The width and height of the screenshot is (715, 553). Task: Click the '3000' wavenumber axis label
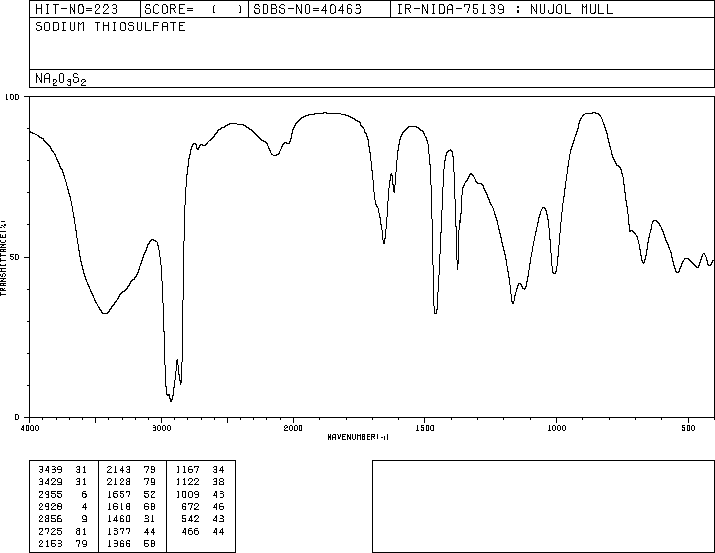pos(161,428)
